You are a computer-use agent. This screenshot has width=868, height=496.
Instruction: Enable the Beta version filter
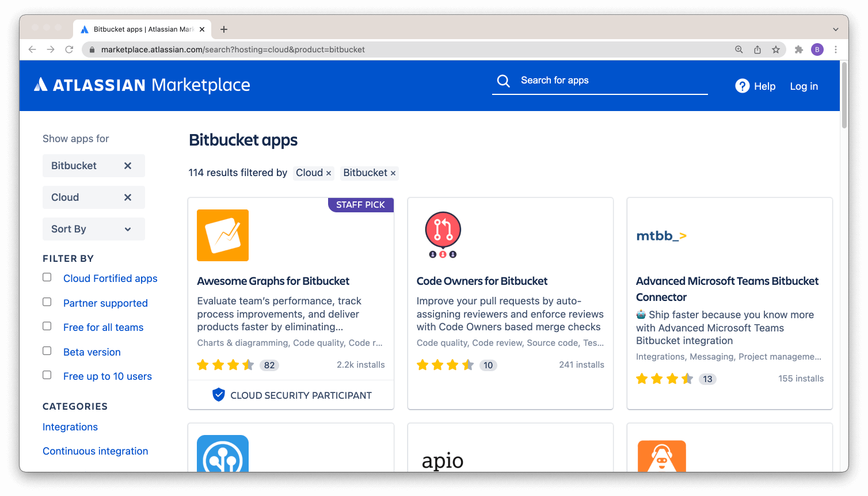click(47, 350)
